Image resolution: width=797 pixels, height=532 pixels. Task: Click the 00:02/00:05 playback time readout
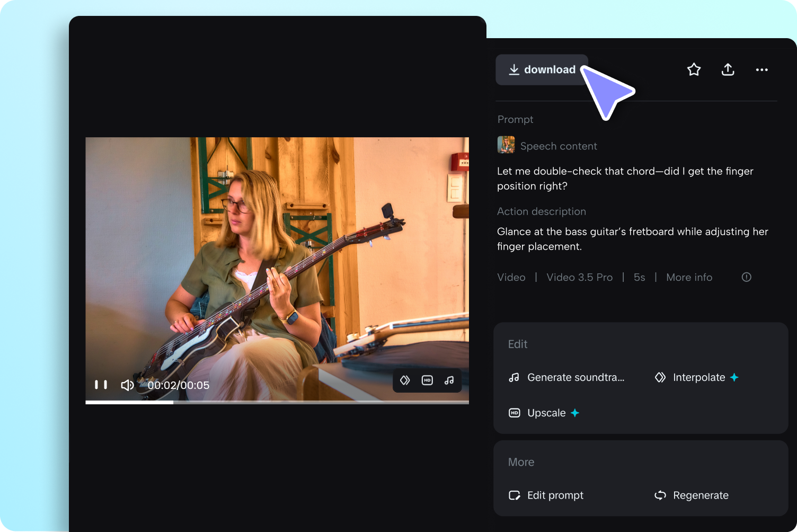click(x=179, y=385)
